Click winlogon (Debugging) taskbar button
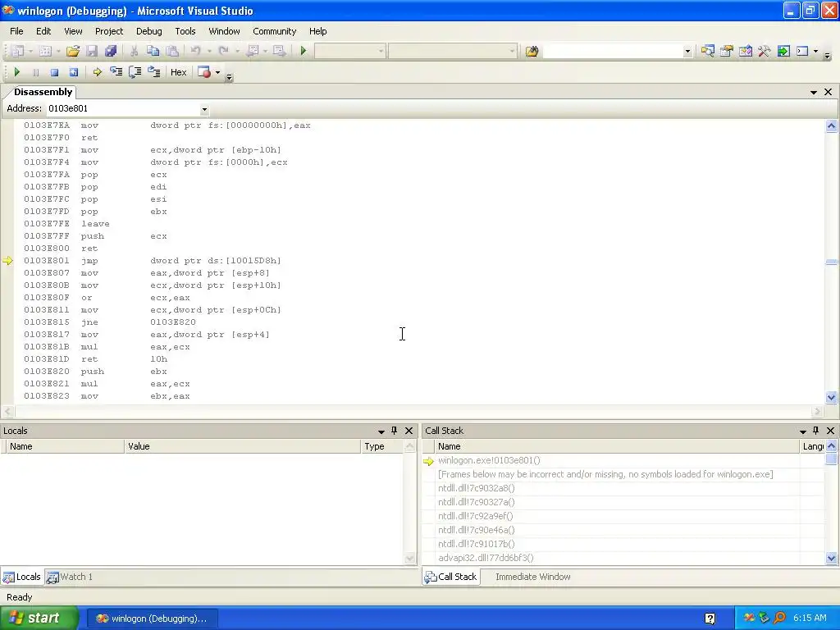This screenshot has width=840, height=630. (x=152, y=619)
